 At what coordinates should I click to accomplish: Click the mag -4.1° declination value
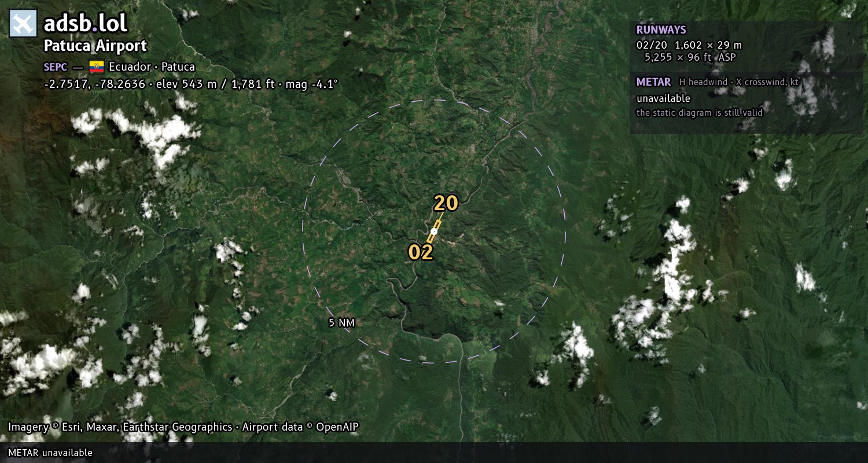tap(310, 84)
